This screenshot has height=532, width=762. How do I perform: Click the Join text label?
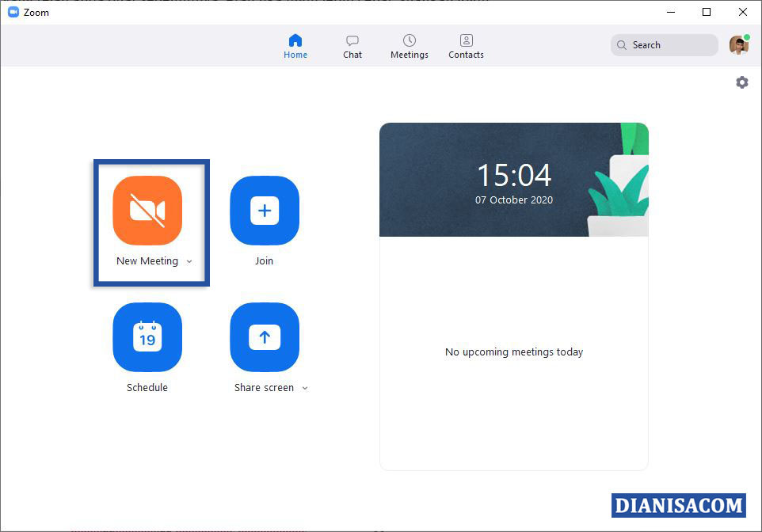[x=265, y=261]
